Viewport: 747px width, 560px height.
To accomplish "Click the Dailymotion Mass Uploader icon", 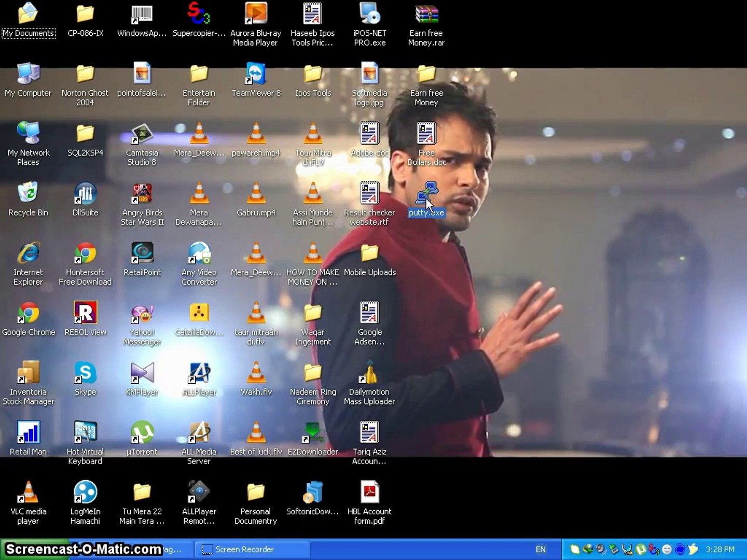I will pyautogui.click(x=369, y=373).
